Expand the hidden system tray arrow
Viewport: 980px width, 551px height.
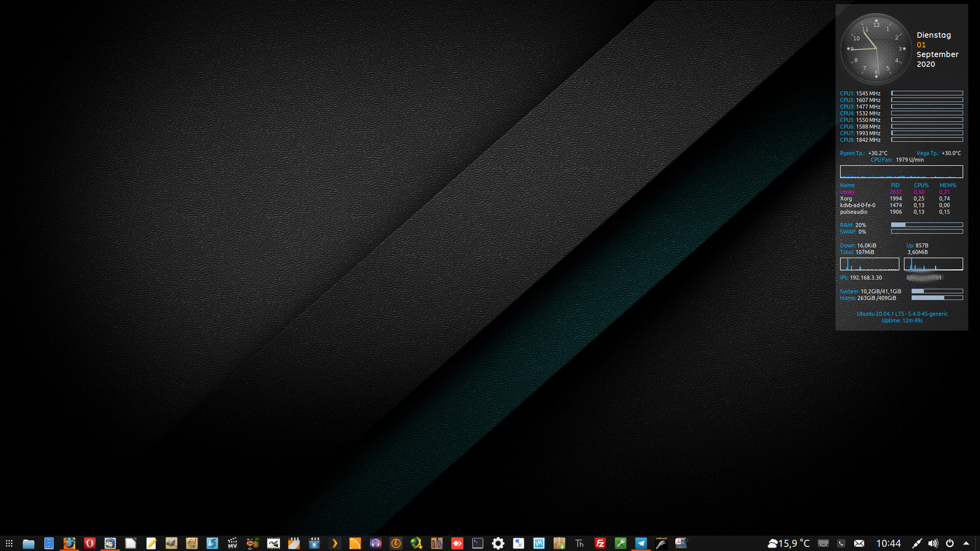[966, 543]
